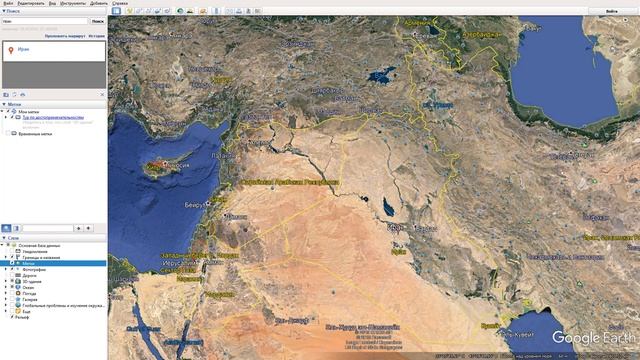Click the blank field in Places toolbar
Image resolution: width=640 pixels, height=360 pixels.
[x=48, y=228]
